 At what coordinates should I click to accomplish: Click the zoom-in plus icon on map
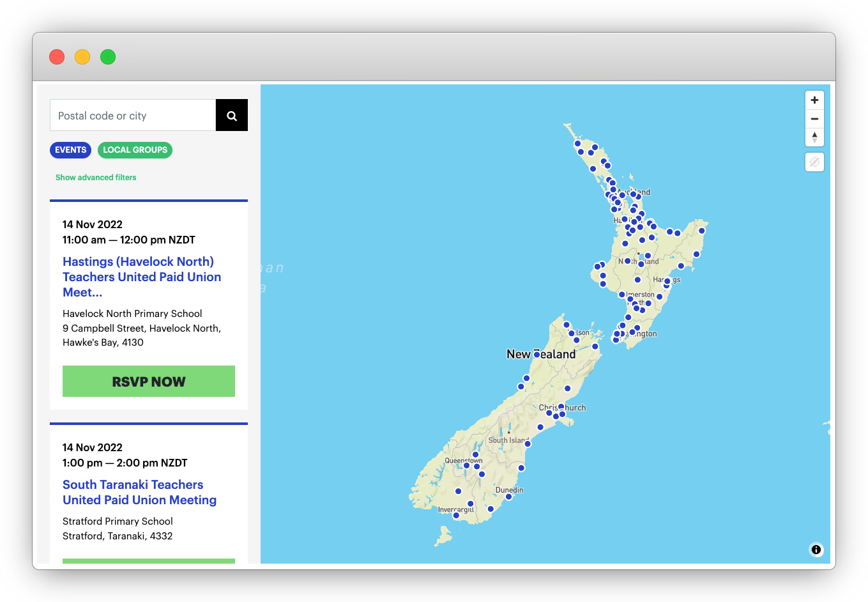pyautogui.click(x=814, y=100)
